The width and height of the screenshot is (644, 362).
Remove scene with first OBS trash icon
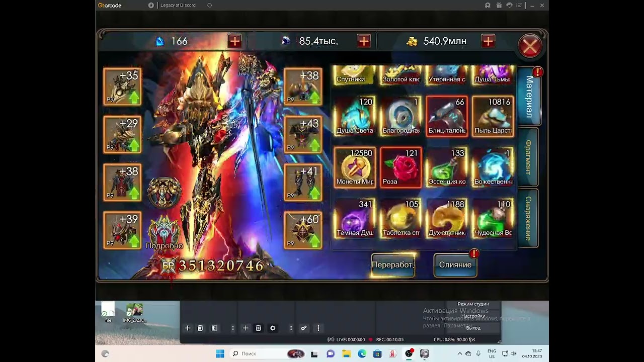coord(200,328)
